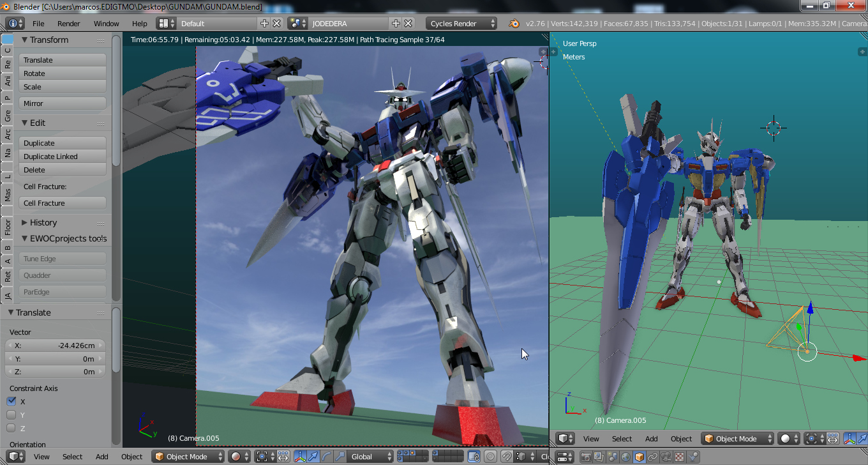Open the right viewport shading mode selector
Image resolution: width=868 pixels, height=465 pixels.
tap(789, 439)
